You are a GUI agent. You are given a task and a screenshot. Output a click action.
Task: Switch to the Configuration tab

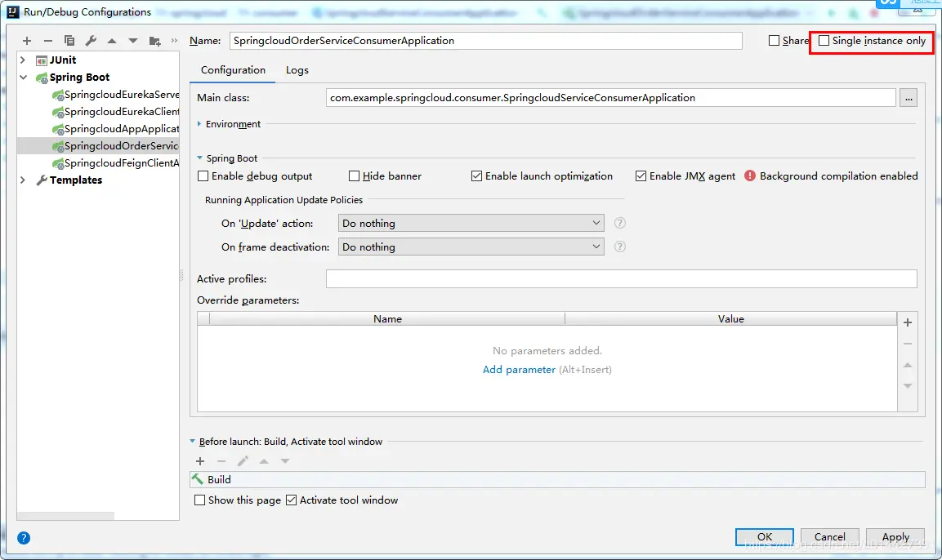click(233, 70)
